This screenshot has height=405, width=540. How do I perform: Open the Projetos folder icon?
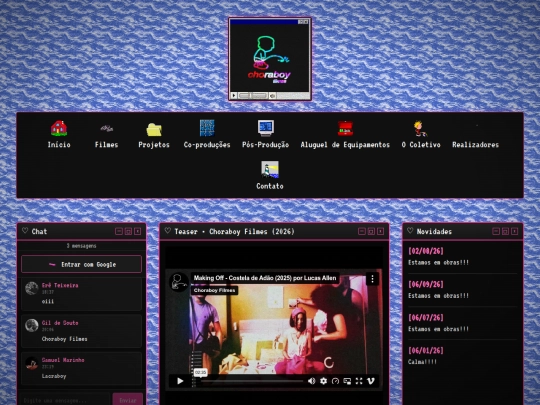click(x=154, y=129)
